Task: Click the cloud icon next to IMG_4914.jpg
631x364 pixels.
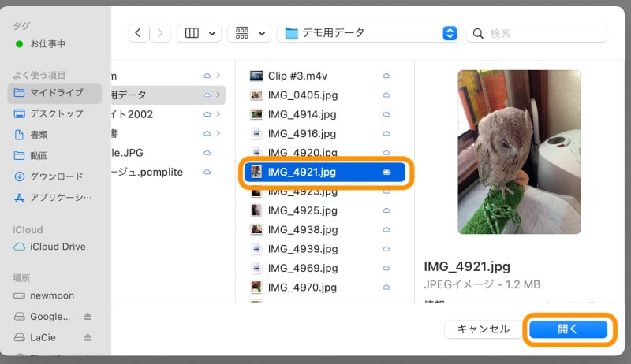Action: click(x=386, y=114)
